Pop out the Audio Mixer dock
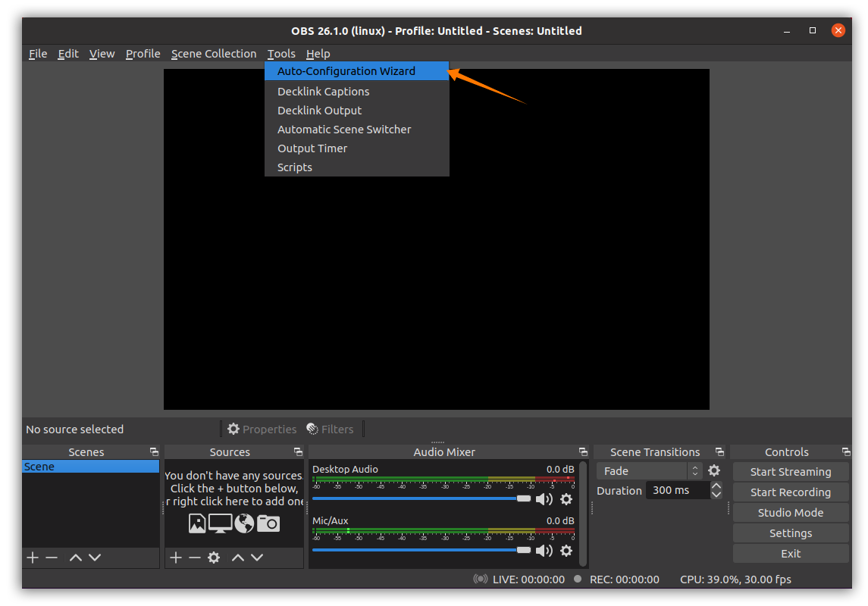The width and height of the screenshot is (868, 606). [583, 451]
